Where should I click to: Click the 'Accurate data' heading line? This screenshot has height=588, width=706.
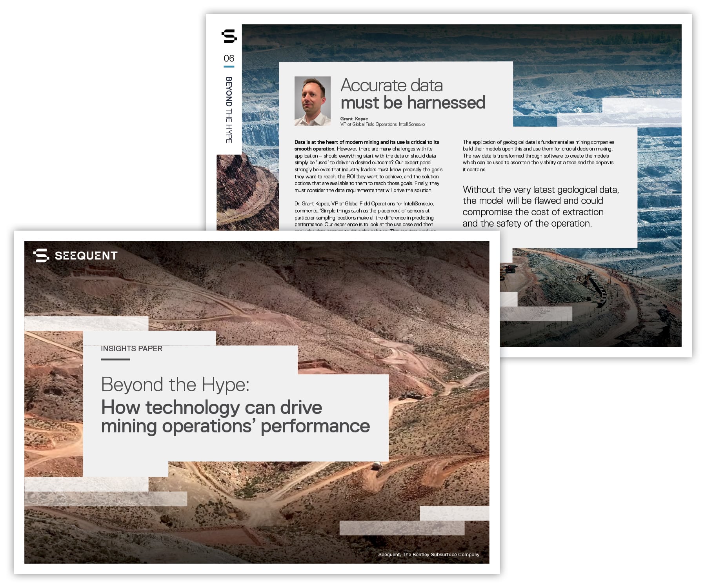pos(391,85)
